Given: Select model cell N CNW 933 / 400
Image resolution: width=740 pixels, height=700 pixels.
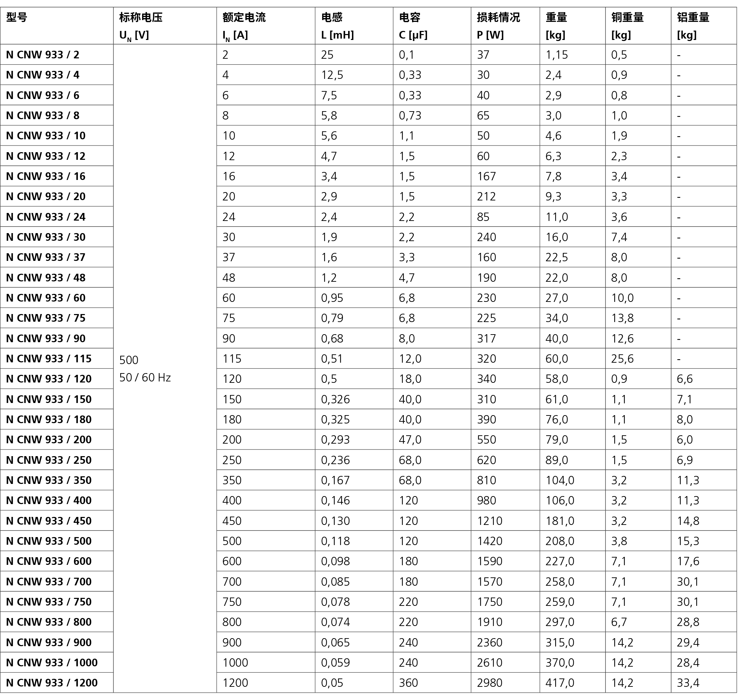Looking at the screenshot, I should [x=57, y=500].
